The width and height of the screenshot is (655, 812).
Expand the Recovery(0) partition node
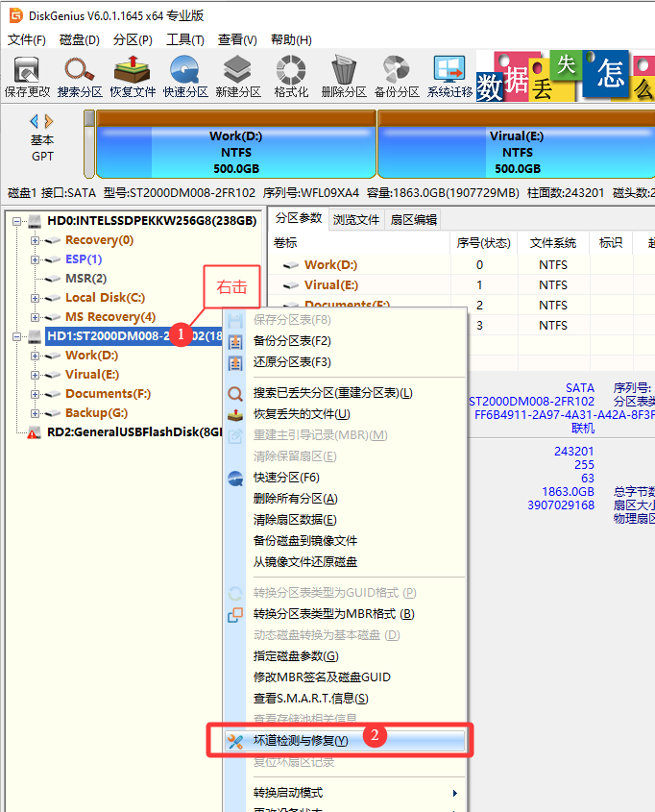pos(35,241)
